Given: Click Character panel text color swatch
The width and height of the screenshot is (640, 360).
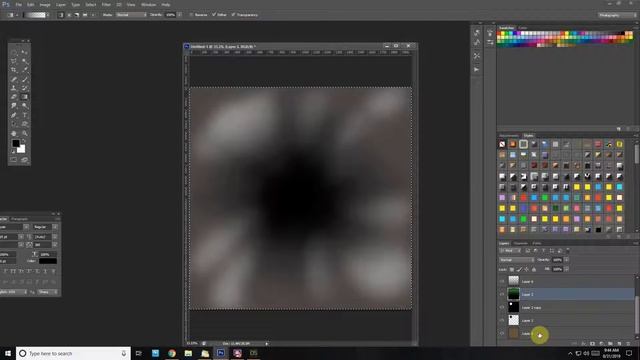Looking at the screenshot, I should (48, 261).
